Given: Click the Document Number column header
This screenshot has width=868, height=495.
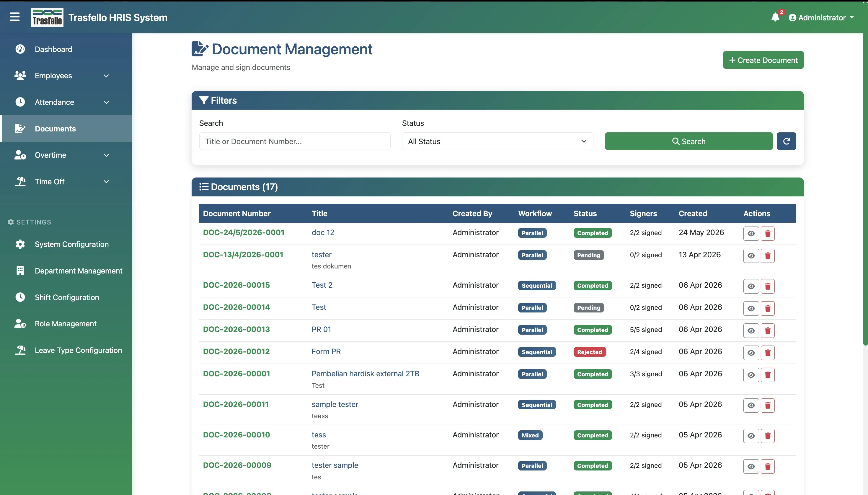Looking at the screenshot, I should click(236, 214).
